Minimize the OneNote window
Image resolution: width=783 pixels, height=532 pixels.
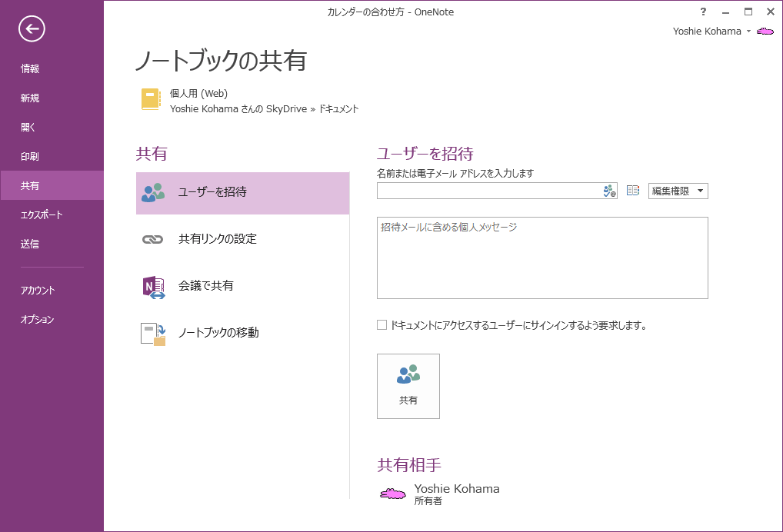click(725, 12)
